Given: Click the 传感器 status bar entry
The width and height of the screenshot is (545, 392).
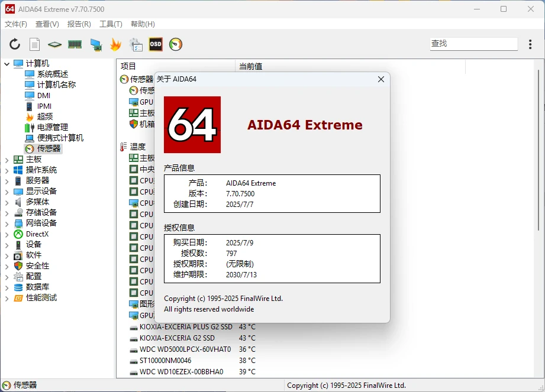Looking at the screenshot, I should coord(25,385).
